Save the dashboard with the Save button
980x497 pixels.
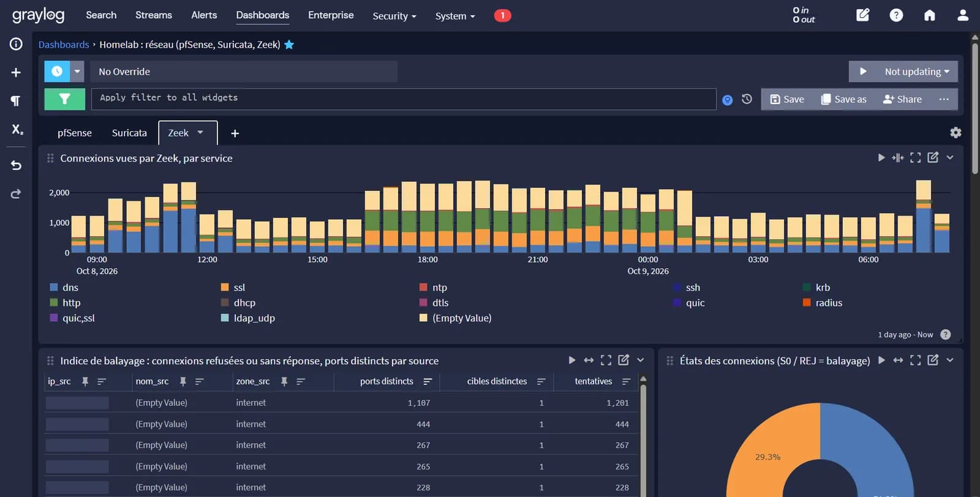click(787, 99)
